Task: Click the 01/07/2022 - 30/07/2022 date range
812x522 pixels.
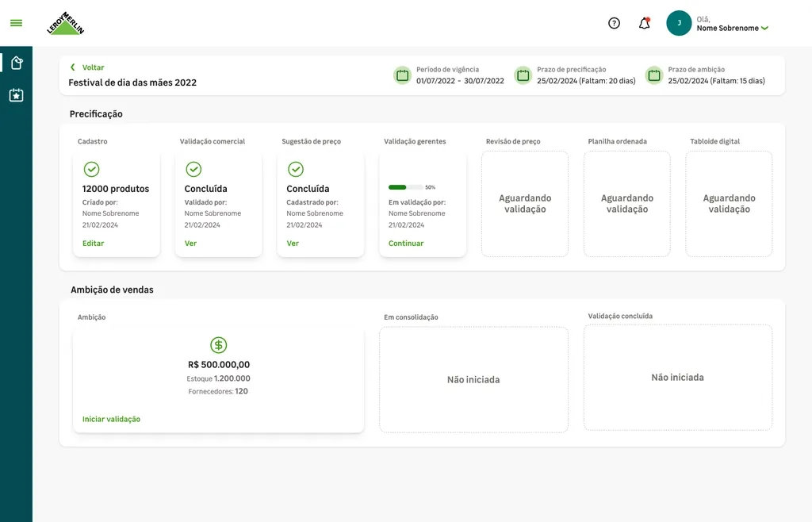Action: (460, 81)
